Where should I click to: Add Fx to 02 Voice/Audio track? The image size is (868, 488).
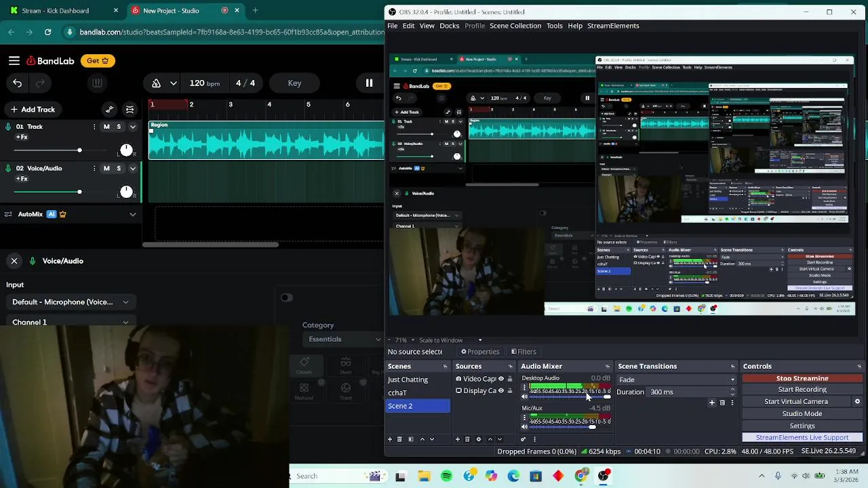[x=22, y=179]
